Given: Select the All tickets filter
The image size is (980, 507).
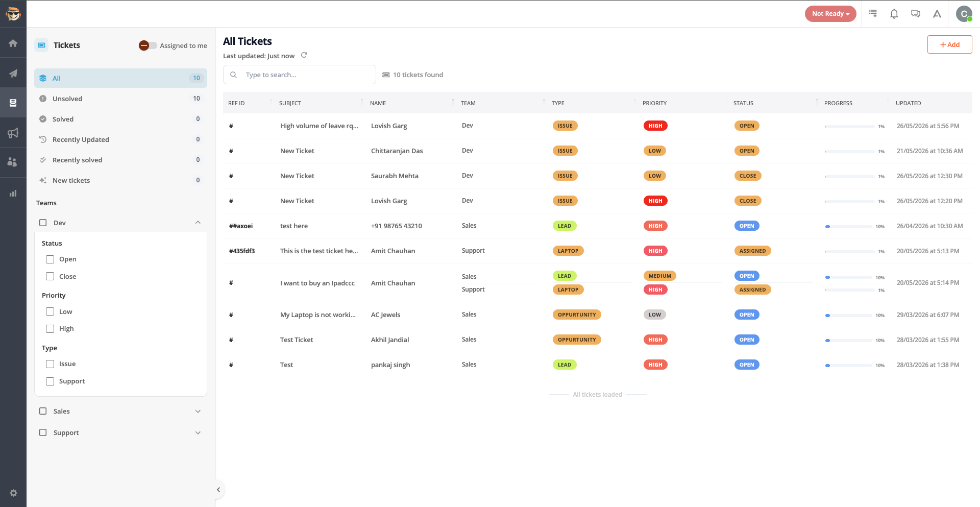Looking at the screenshot, I should [x=120, y=78].
